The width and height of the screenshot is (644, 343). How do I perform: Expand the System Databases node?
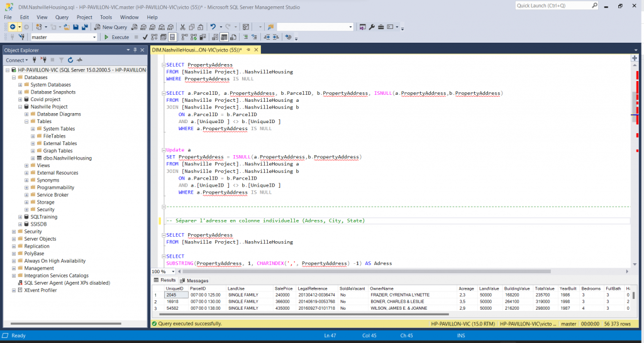[x=20, y=85]
